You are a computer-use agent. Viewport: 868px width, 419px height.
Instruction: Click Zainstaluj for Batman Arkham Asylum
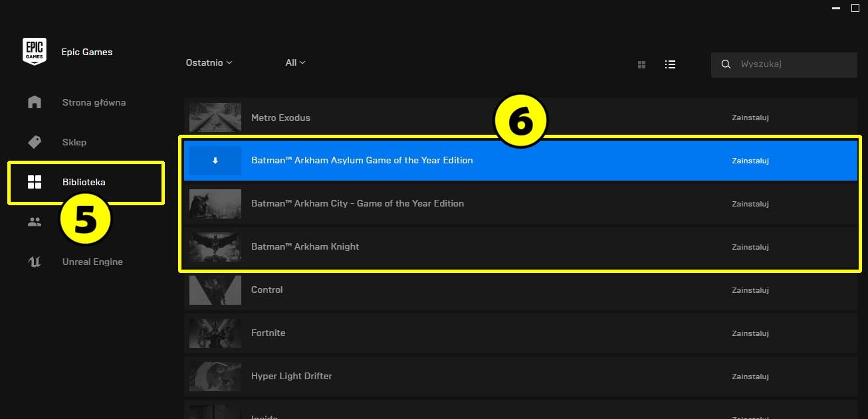coord(750,161)
